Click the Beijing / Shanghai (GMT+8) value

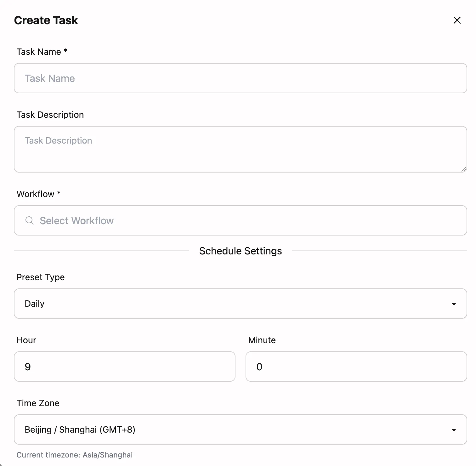point(80,429)
